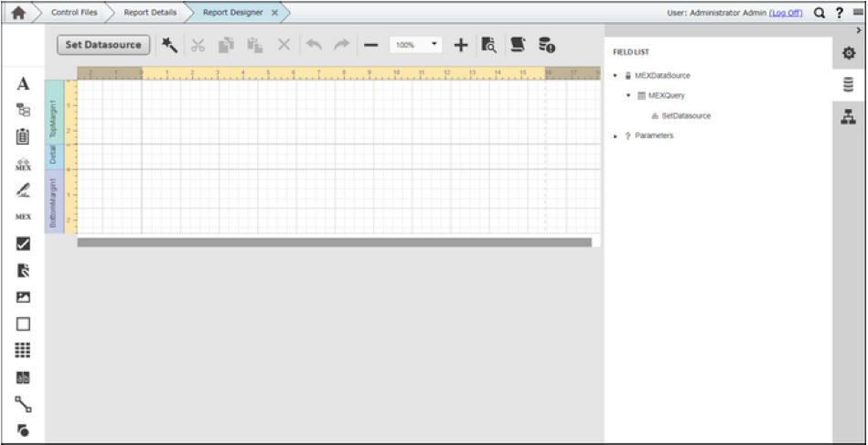The height and width of the screenshot is (445, 868).
Task: Select the Detail band
Action: click(54, 157)
